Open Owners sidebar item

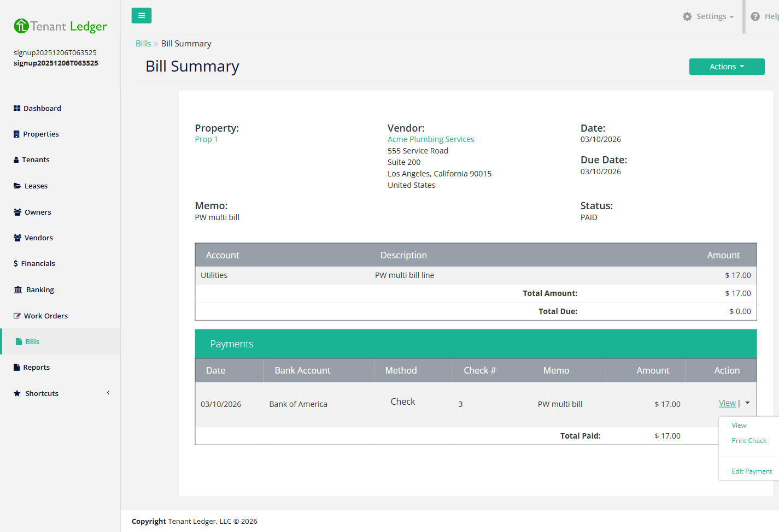tap(60, 212)
